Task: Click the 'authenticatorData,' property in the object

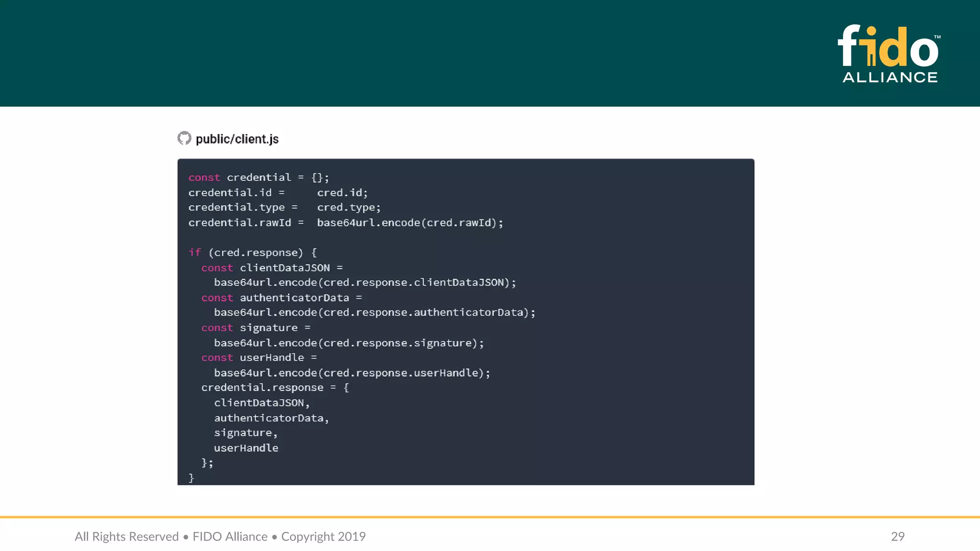Action: pyautogui.click(x=271, y=418)
